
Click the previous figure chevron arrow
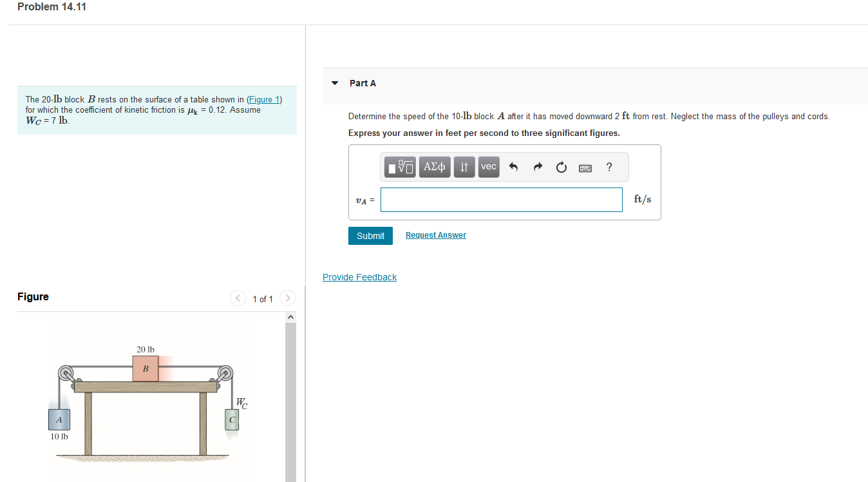pos(238,298)
